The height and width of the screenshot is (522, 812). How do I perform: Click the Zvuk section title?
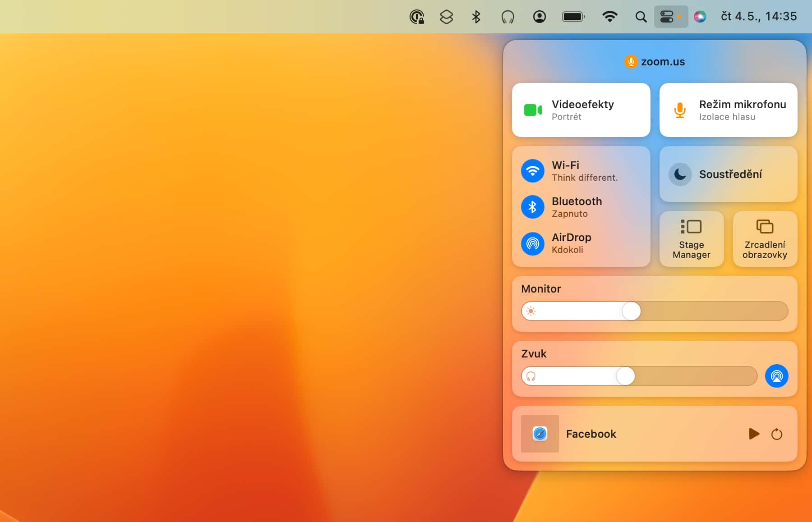pyautogui.click(x=534, y=354)
